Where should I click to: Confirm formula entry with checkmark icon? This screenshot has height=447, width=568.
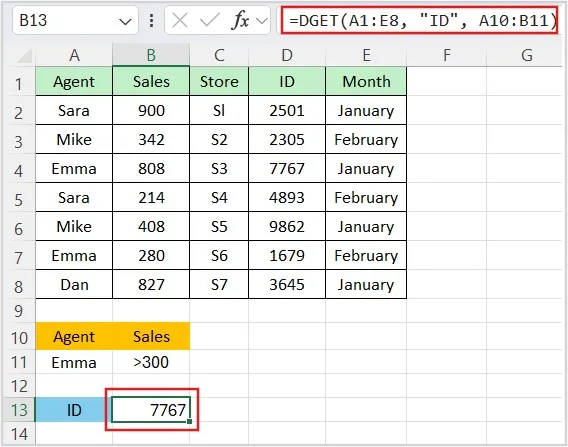210,20
